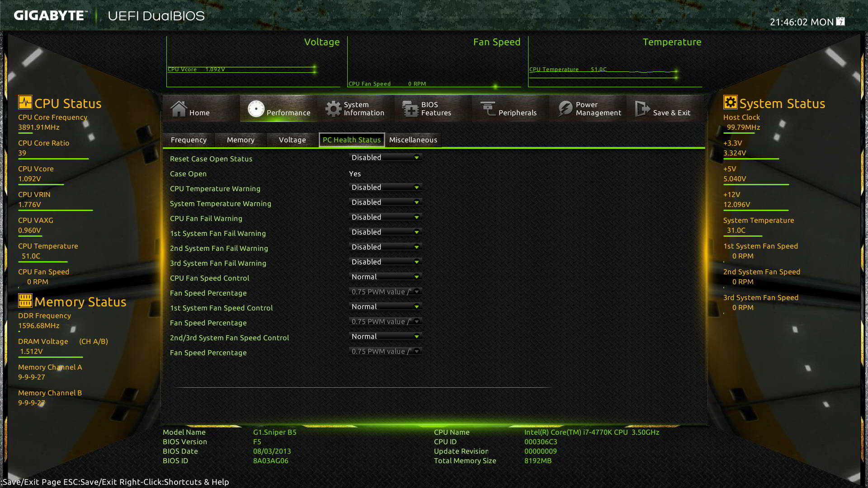The width and height of the screenshot is (868, 488).
Task: Select the 'CPU Fan Speed Control' label
Action: click(x=209, y=278)
